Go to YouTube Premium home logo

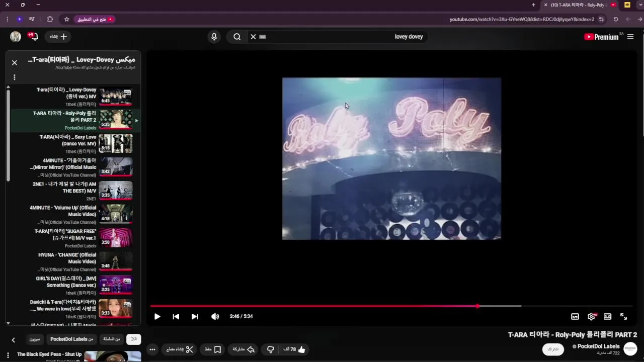coord(601,37)
